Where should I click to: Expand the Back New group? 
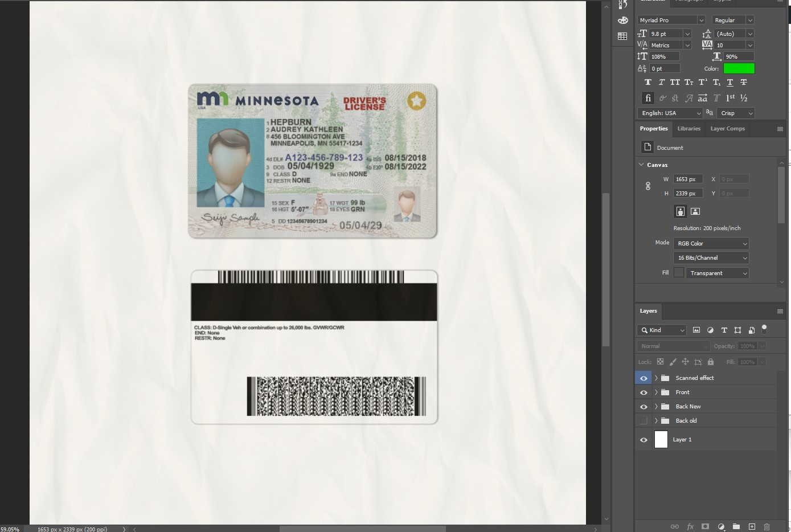coord(656,407)
